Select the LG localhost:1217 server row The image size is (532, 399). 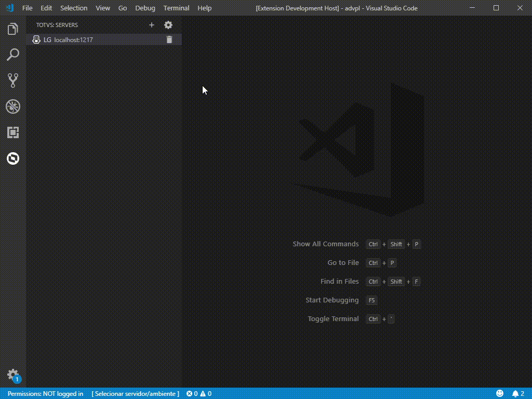point(104,39)
